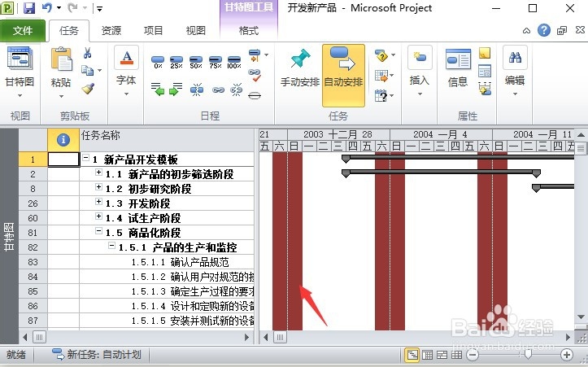Open the Mode dropdown with question mark

385,95
